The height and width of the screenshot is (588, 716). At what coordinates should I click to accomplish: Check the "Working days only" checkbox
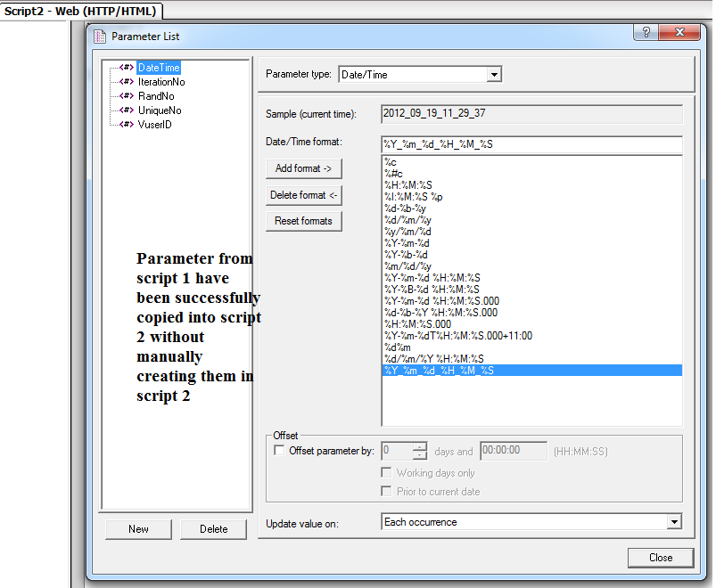tap(387, 472)
